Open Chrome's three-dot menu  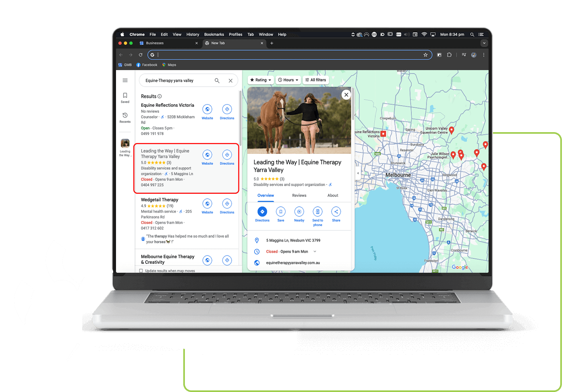pos(484,55)
